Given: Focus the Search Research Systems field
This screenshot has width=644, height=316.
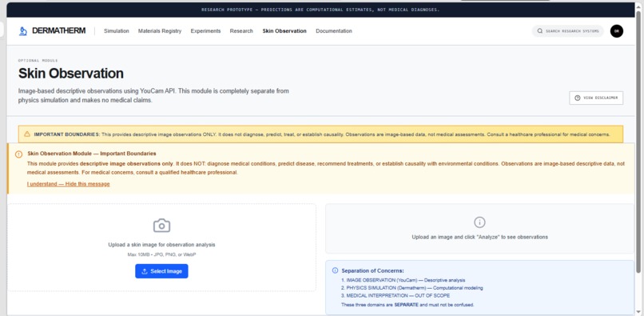Looking at the screenshot, I should tap(567, 31).
